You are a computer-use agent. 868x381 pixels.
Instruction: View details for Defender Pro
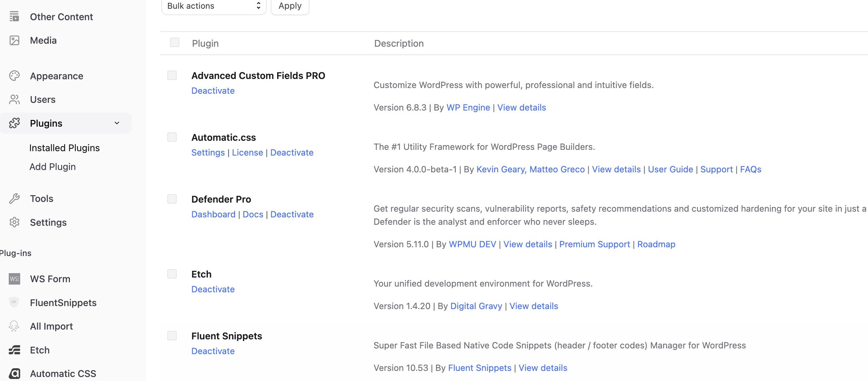[x=528, y=244]
